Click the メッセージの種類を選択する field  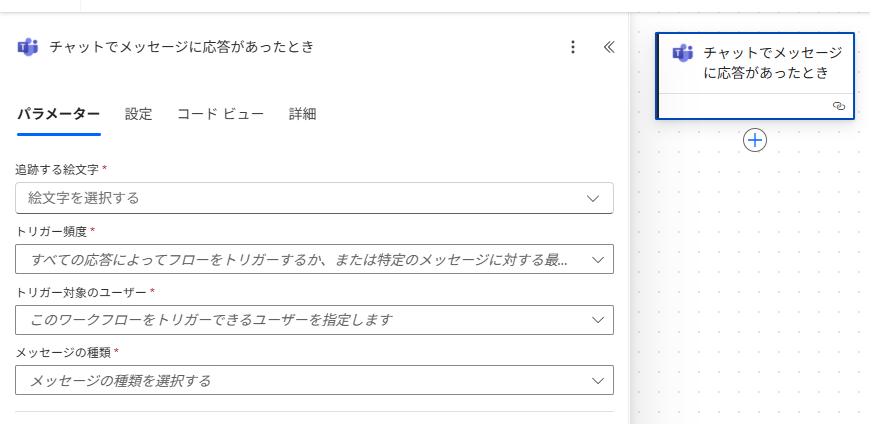pos(300,380)
